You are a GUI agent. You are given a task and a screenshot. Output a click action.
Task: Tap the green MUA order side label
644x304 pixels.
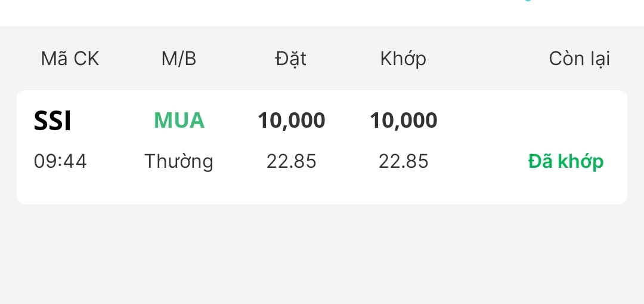(x=179, y=121)
